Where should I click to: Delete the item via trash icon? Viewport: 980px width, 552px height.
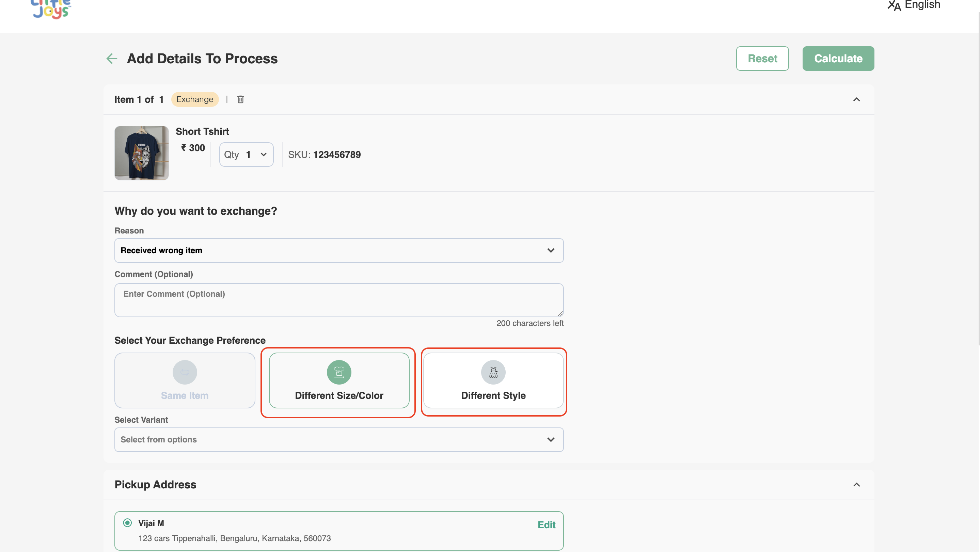[240, 99]
